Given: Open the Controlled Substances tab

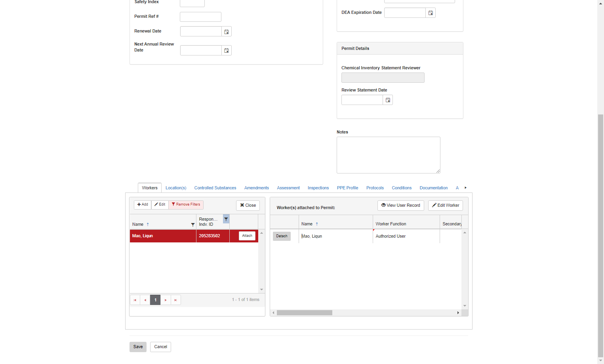Looking at the screenshot, I should coord(215,188).
